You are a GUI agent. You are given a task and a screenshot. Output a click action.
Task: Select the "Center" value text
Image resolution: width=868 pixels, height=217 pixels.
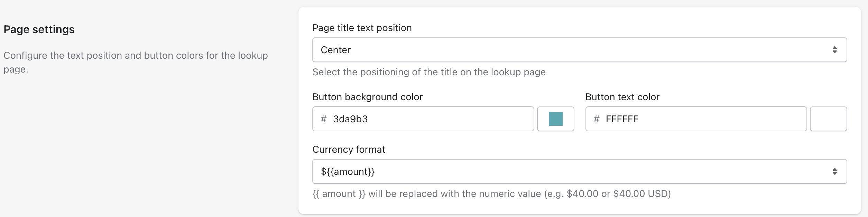coord(335,50)
